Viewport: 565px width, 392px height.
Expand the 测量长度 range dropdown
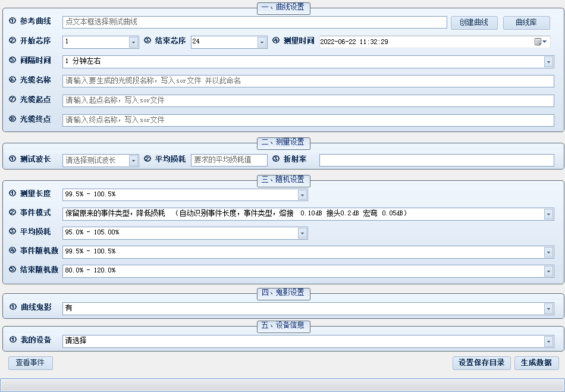pos(302,195)
